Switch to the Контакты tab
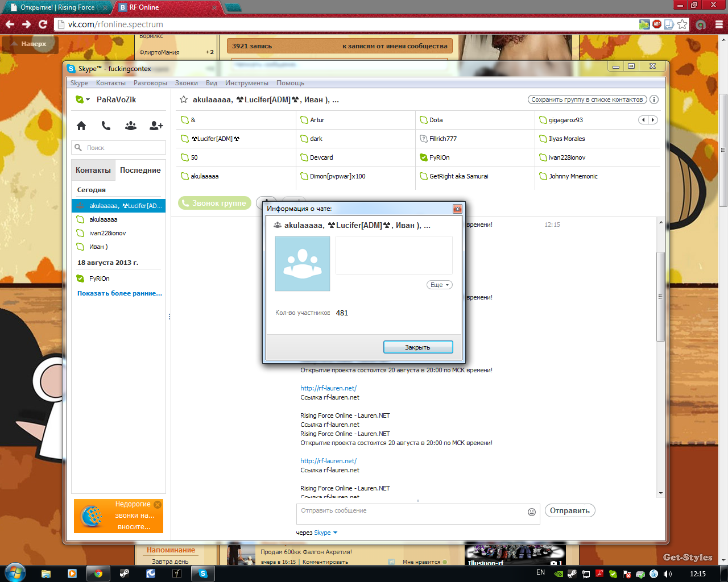 click(x=93, y=170)
